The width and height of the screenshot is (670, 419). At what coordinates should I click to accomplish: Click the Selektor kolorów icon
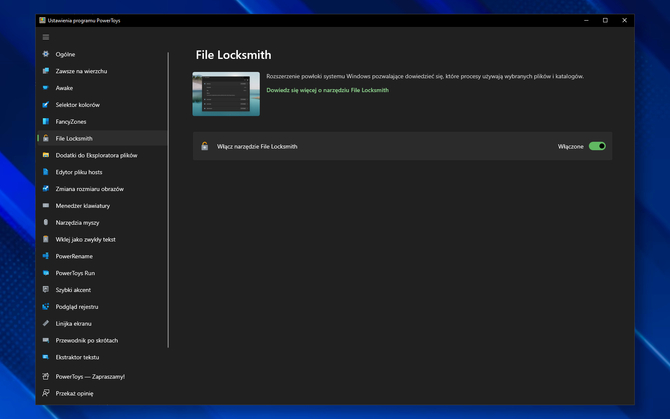coord(46,105)
